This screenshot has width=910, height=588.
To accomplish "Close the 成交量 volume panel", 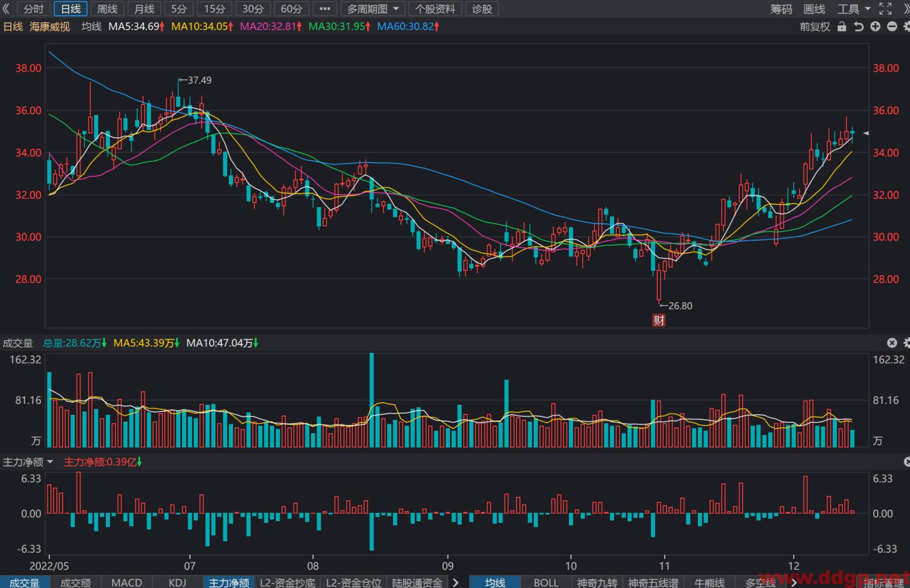I will tap(892, 343).
